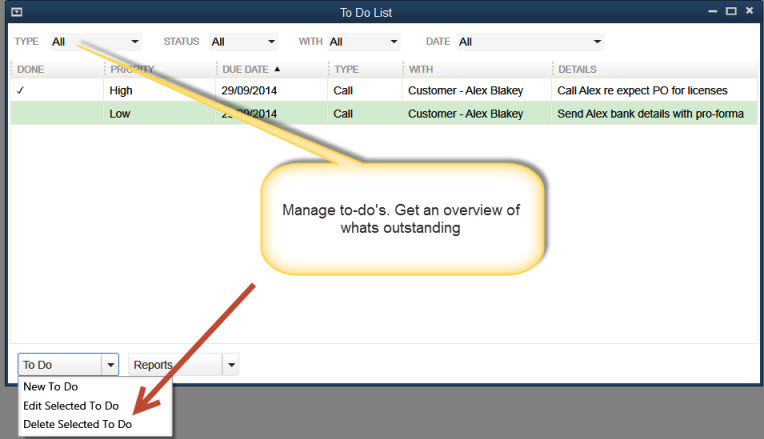Image resolution: width=764 pixels, height=439 pixels.
Task: Choose New To Do from menu
Action: [51, 387]
